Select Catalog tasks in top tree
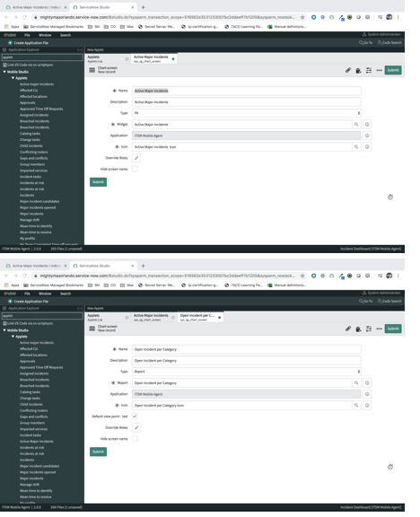Image resolution: width=420 pixels, height=517 pixels. click(x=30, y=134)
